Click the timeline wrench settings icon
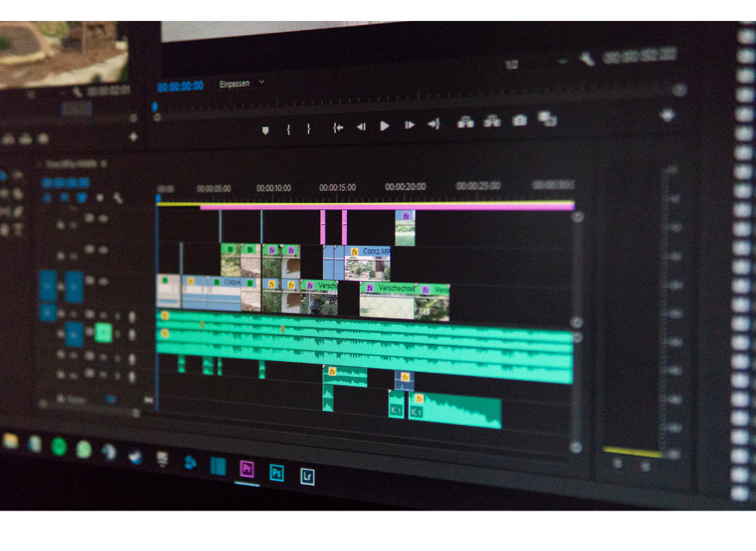 click(x=118, y=198)
